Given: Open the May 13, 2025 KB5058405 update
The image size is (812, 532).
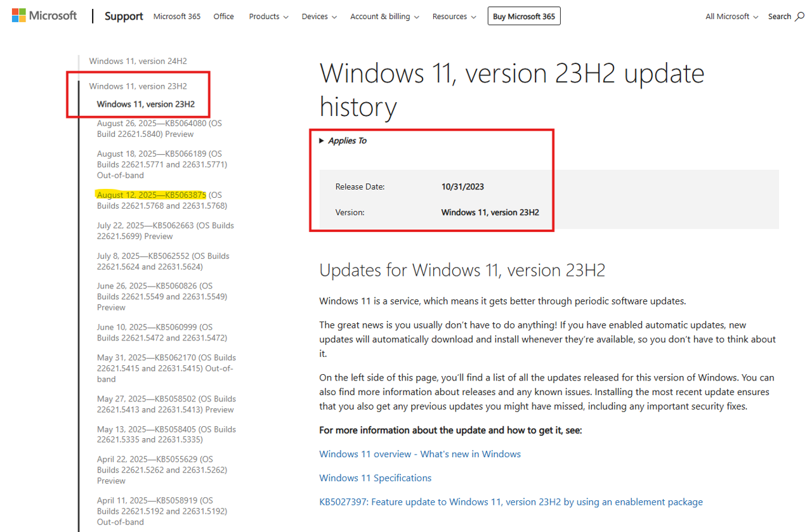Looking at the screenshot, I should [x=166, y=434].
